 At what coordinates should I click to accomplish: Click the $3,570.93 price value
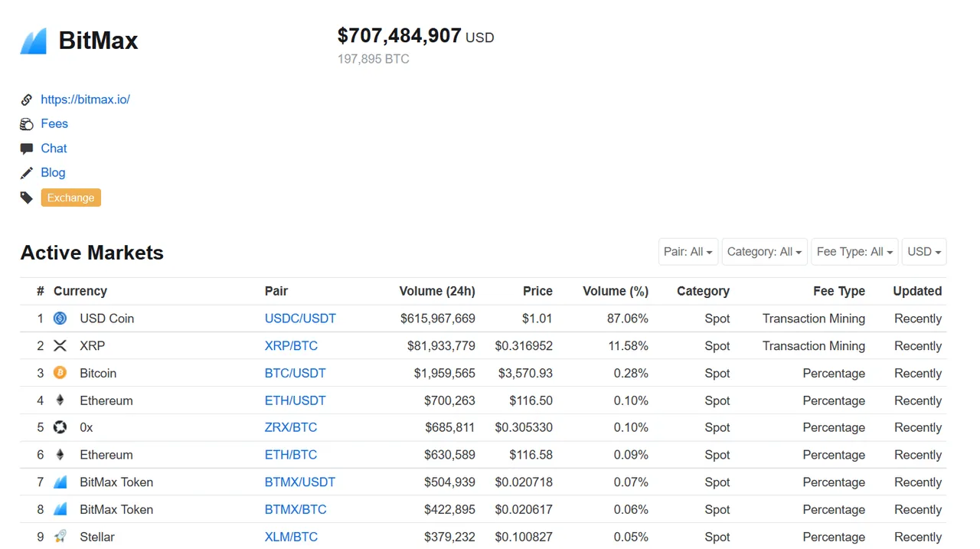525,373
